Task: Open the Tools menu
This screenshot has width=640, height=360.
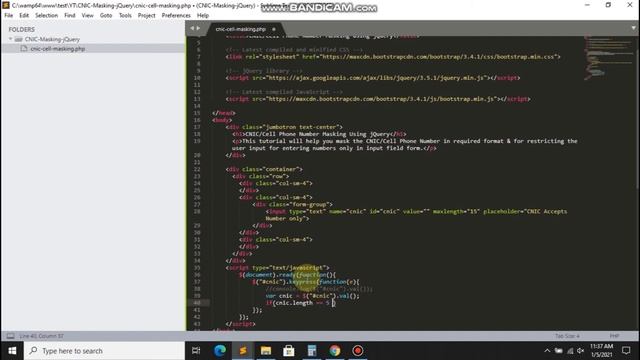Action: [x=125, y=15]
